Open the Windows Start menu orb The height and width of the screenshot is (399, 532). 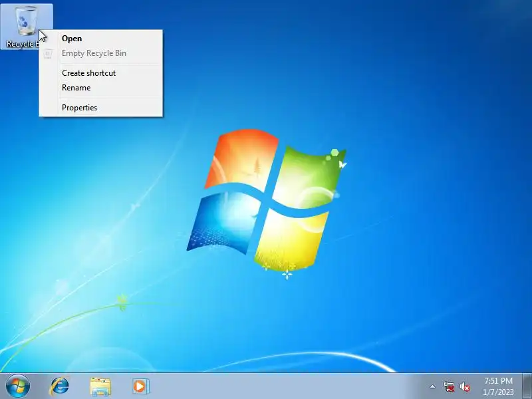18,386
